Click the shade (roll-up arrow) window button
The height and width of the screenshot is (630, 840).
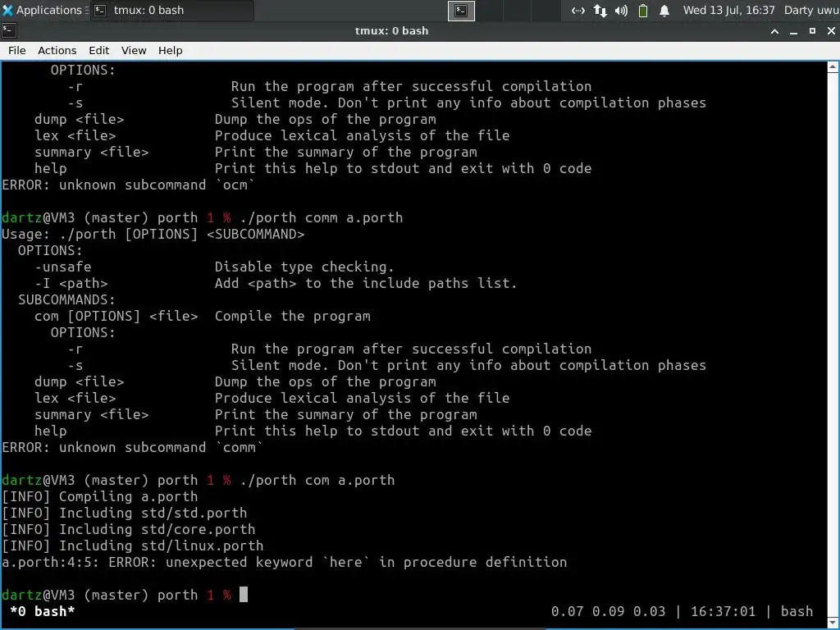[x=774, y=31]
